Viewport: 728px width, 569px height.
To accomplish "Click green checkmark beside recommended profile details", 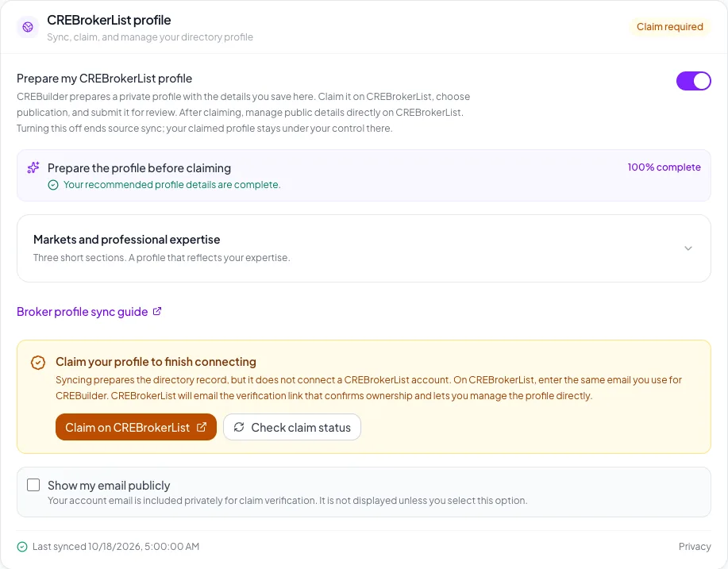I will [53, 185].
